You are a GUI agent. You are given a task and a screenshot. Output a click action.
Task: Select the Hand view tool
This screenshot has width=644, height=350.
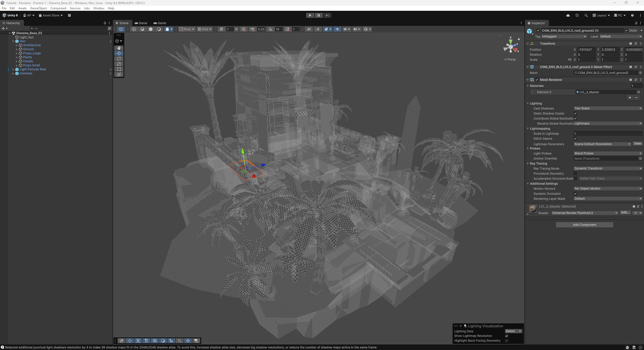point(119,48)
